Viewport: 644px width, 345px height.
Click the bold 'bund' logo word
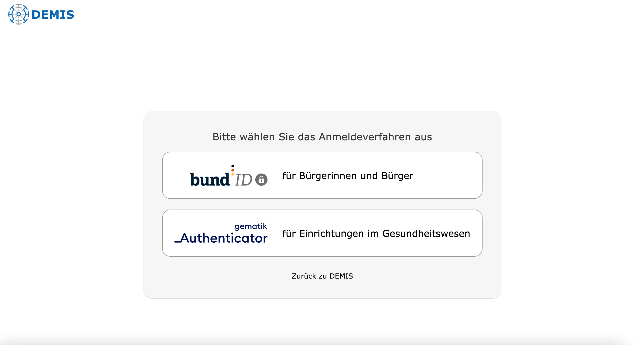(209, 179)
